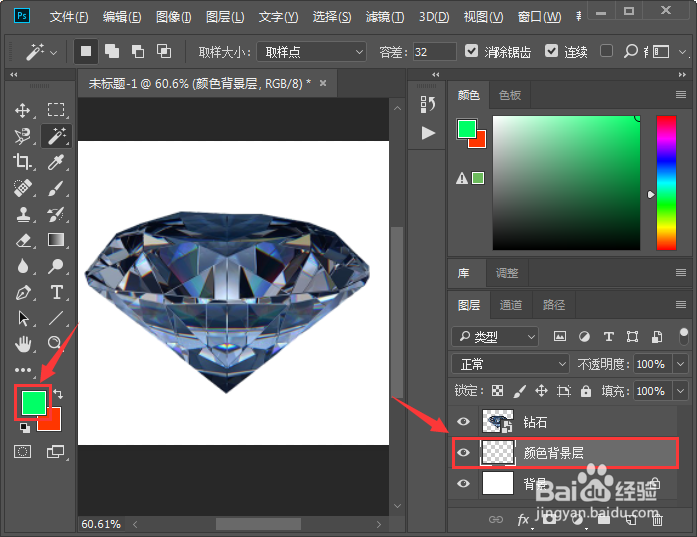Select the Rectangular Marquee tool
This screenshot has width=697, height=537.
point(56,110)
